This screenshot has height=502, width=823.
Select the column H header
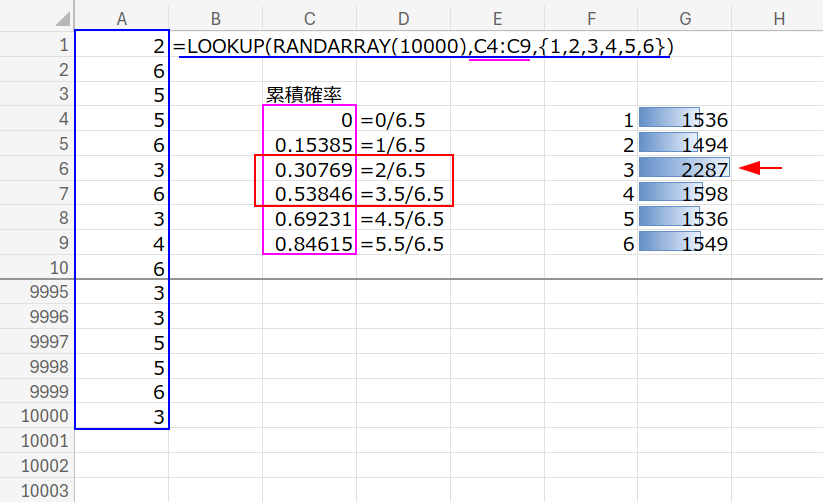777,15
